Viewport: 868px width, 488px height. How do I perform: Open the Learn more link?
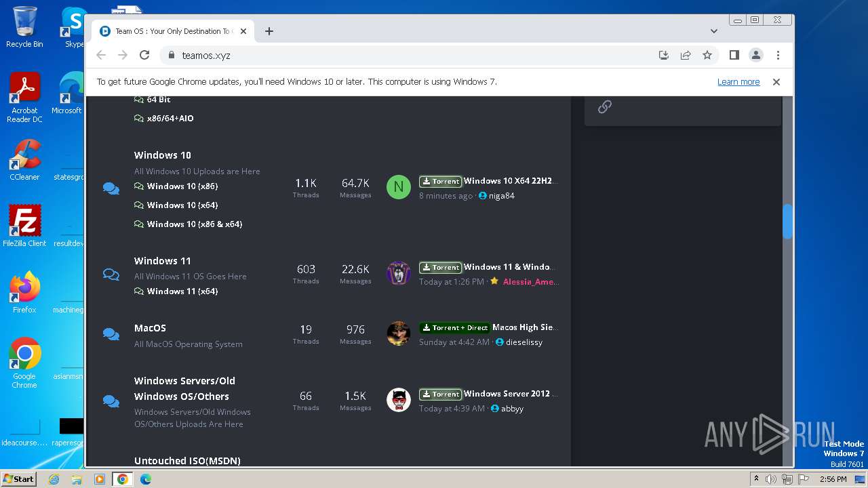[x=738, y=81]
